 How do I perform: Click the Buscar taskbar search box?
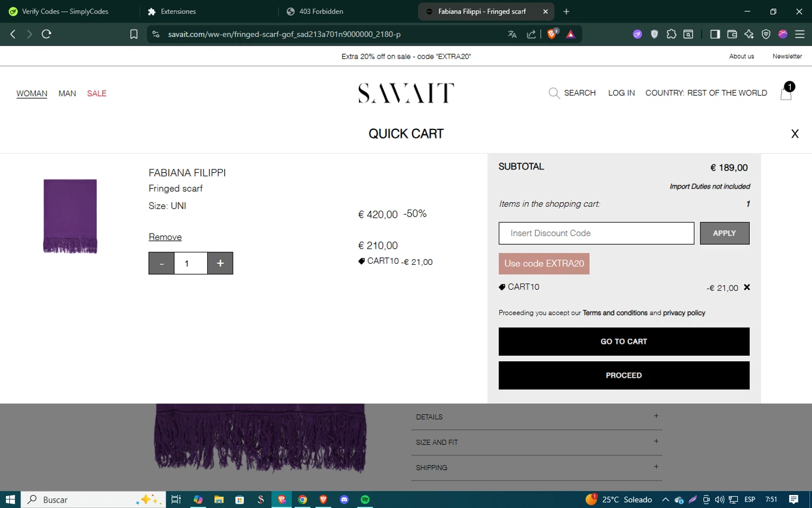click(x=93, y=499)
